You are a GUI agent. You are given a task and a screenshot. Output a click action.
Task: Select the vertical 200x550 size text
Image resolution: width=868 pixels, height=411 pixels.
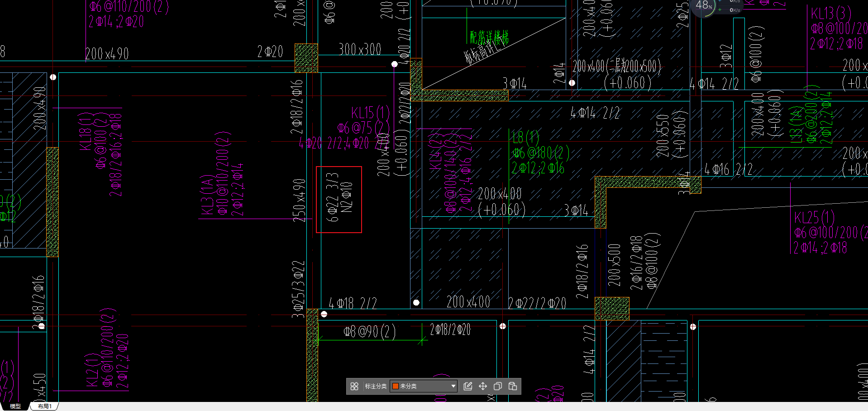pyautogui.click(x=663, y=135)
